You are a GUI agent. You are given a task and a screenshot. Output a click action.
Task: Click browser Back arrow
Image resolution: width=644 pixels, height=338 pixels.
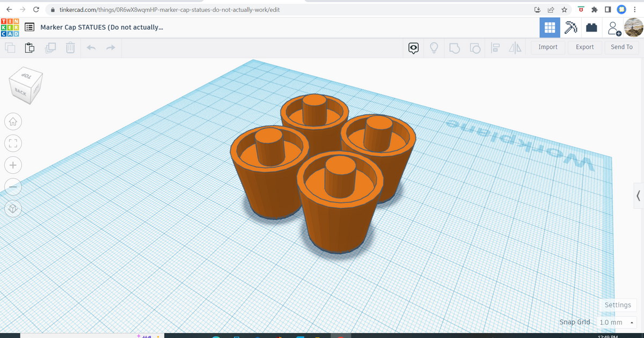[x=9, y=10]
